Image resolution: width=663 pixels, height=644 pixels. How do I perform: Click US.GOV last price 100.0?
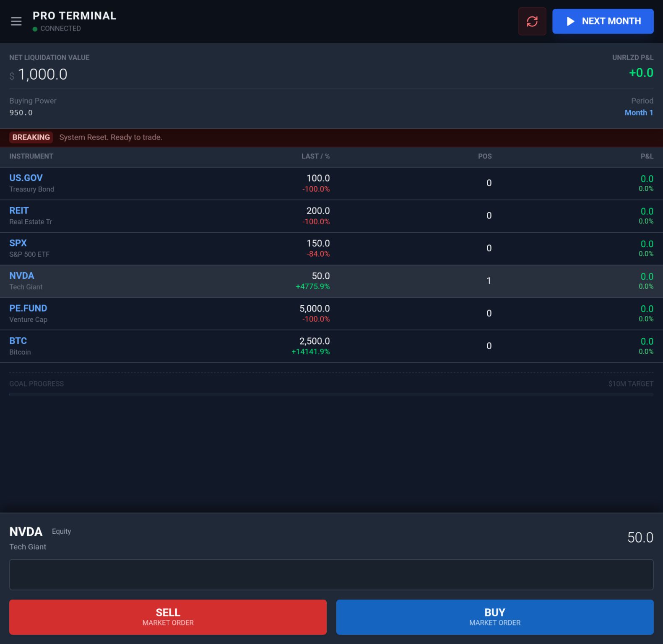tap(318, 179)
